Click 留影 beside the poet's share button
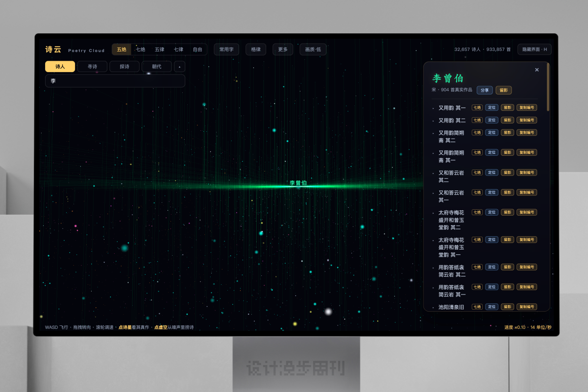 pos(503,90)
